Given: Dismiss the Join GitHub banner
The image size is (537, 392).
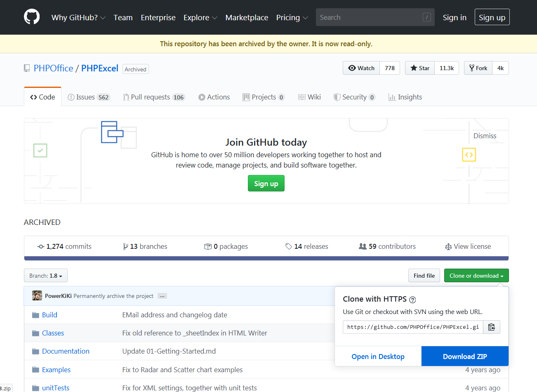Looking at the screenshot, I should click(485, 136).
